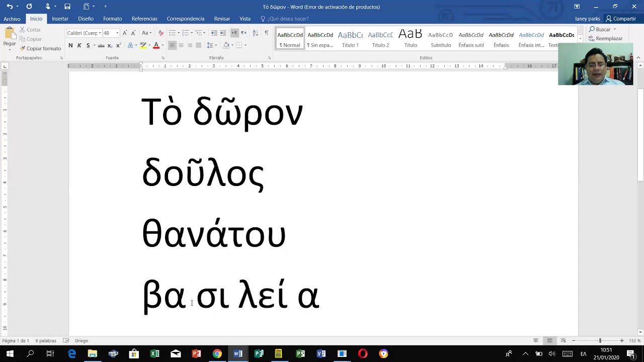Sort text with the A-Z sort icon
This screenshot has height=362, width=644.
coord(255,33)
